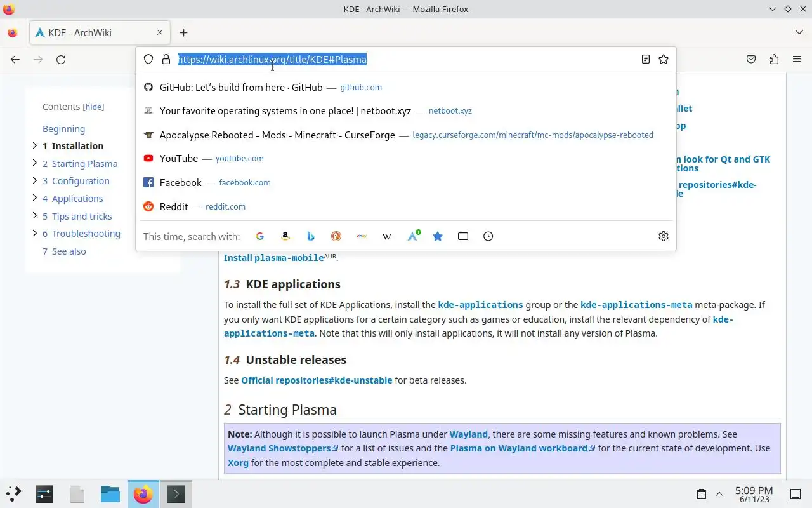Open 1 Installation contents link
The width and height of the screenshot is (812, 508).
click(73, 146)
